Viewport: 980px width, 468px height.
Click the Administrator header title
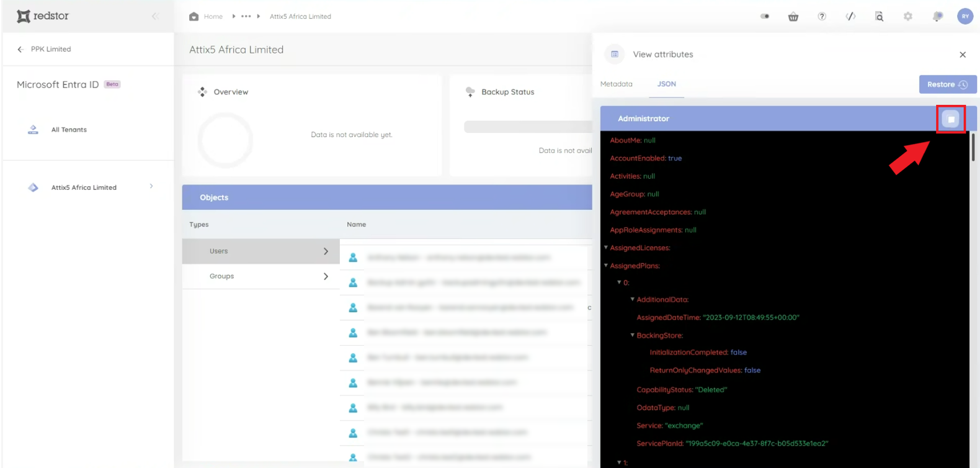(644, 119)
